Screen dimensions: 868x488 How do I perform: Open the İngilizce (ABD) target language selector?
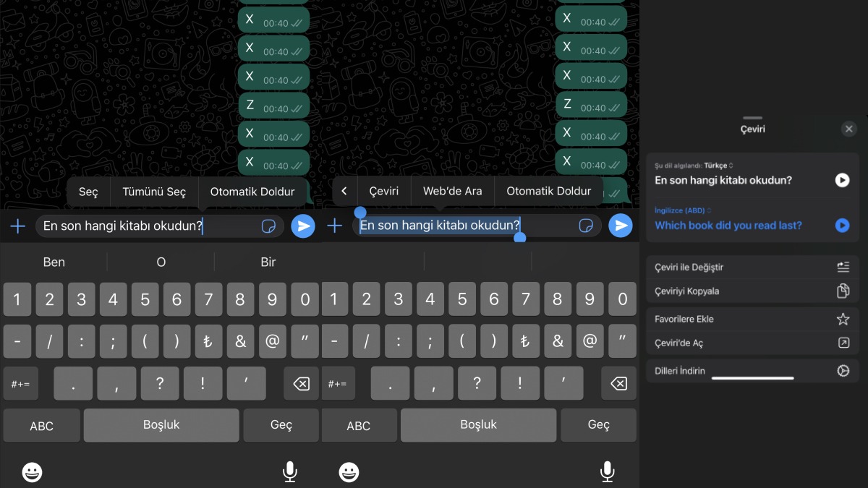(x=682, y=210)
